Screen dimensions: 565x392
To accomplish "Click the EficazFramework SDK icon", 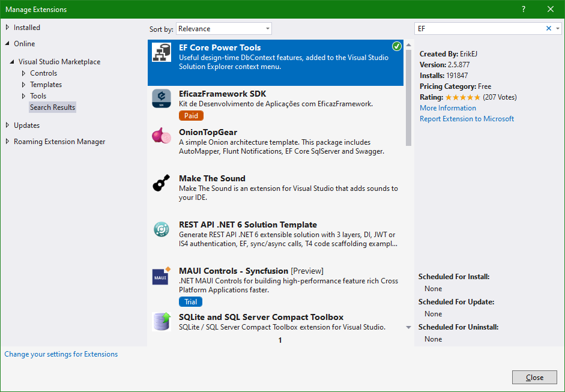I will [161, 98].
